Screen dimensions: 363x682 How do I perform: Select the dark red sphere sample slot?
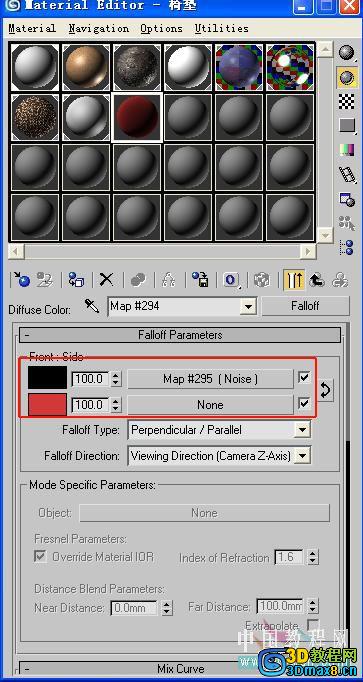[x=137, y=117]
